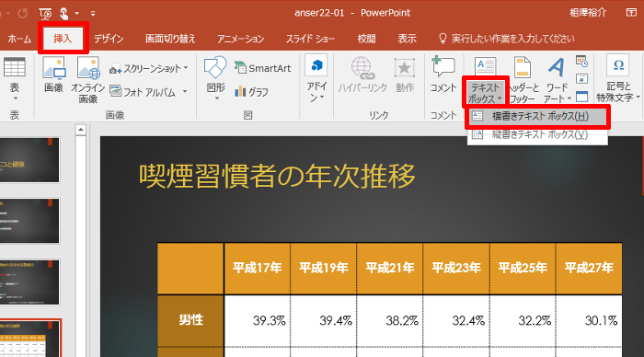Click table header 平成27年
This screenshot has height=357, width=644.
click(x=589, y=269)
